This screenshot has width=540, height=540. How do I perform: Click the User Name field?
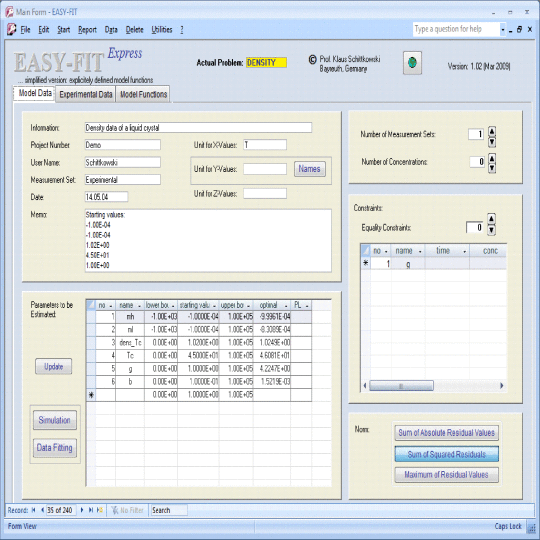pos(123,162)
